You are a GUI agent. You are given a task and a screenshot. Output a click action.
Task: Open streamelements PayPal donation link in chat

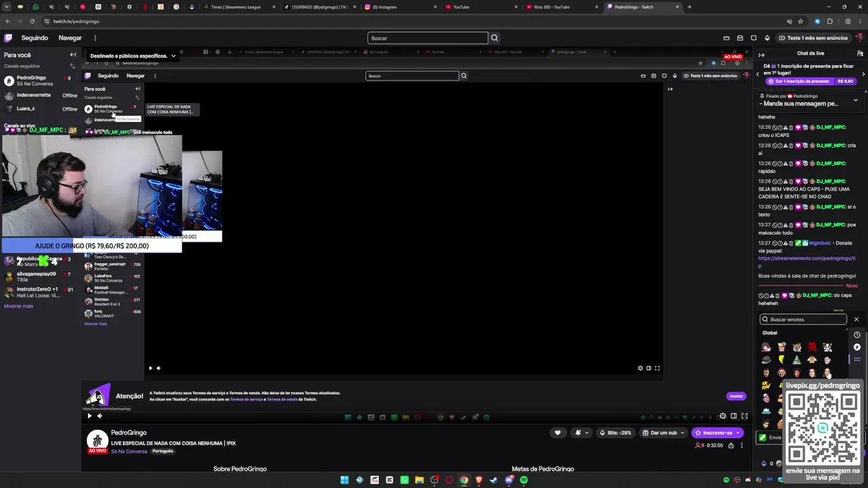click(x=806, y=262)
